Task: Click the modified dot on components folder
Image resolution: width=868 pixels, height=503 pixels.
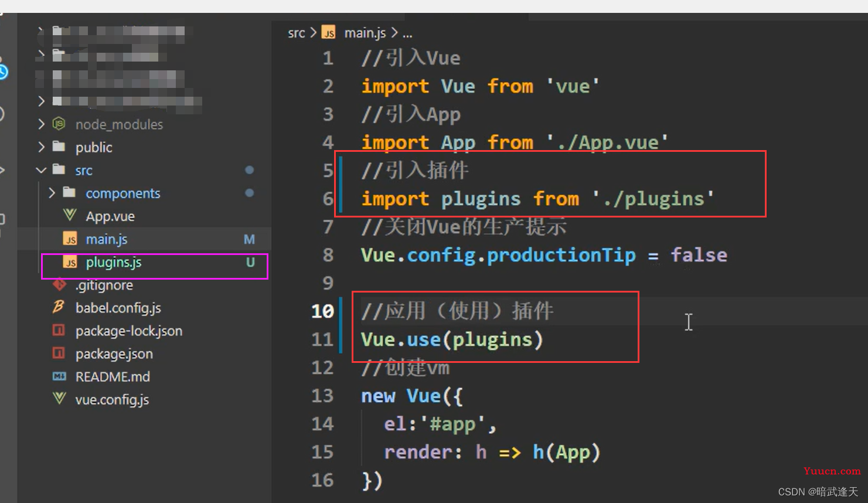Action: [250, 193]
